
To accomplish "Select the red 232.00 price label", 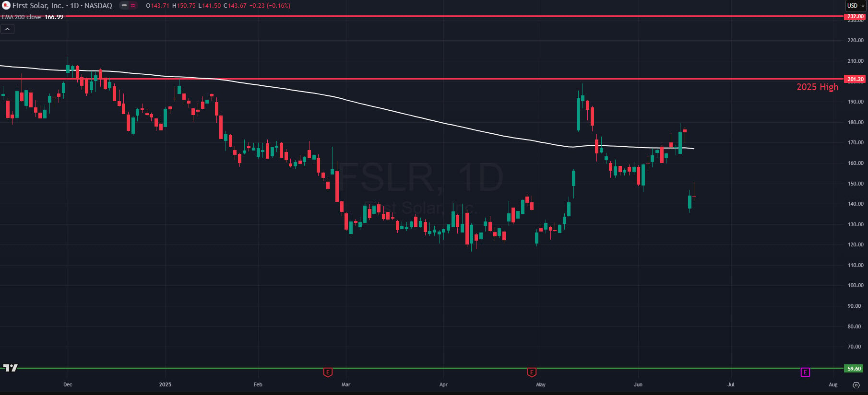I will click(856, 16).
